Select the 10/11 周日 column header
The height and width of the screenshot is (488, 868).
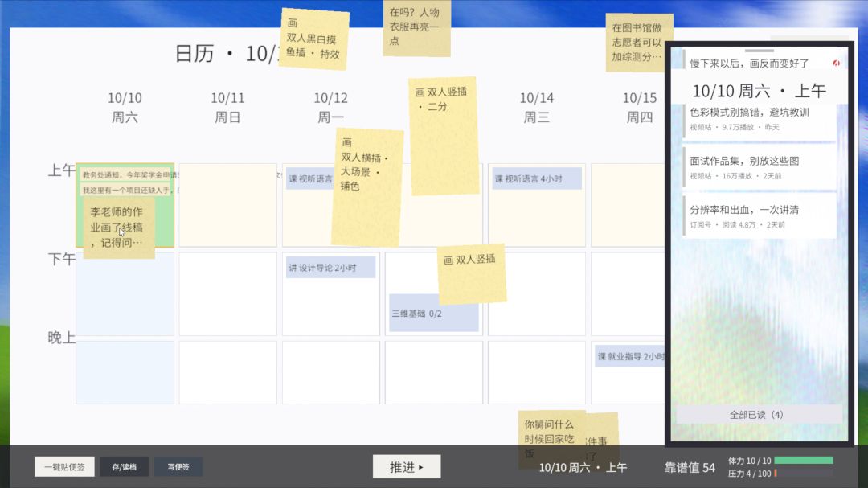(227, 108)
